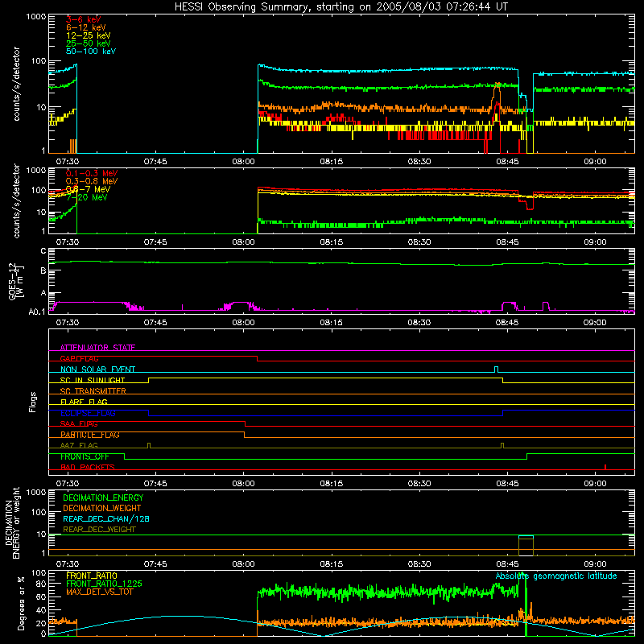The width and height of the screenshot is (644, 644).
Task: Select the BAD_PACKETS flag label
Action: coord(88,467)
